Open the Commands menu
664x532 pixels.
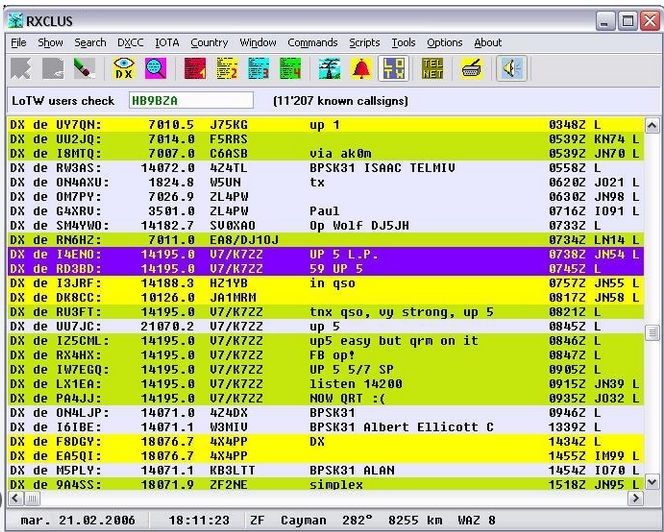312,43
